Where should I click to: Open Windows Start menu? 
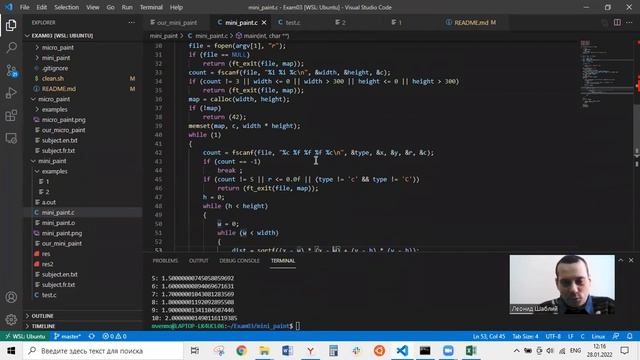11,351
